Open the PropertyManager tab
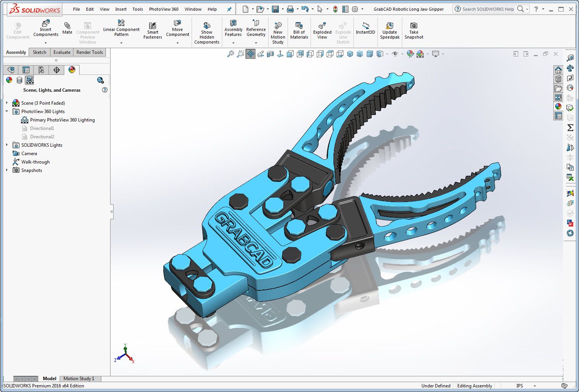The height and width of the screenshot is (392, 579). coord(26,70)
